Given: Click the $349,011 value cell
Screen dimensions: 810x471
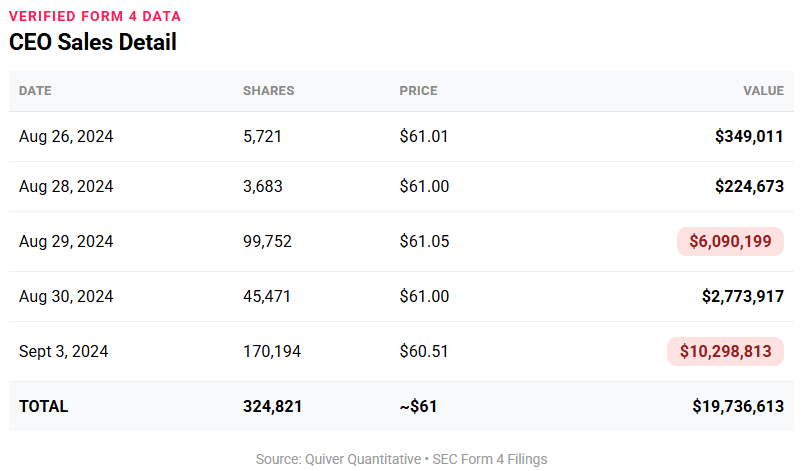Looking at the screenshot, I should pos(749,137).
